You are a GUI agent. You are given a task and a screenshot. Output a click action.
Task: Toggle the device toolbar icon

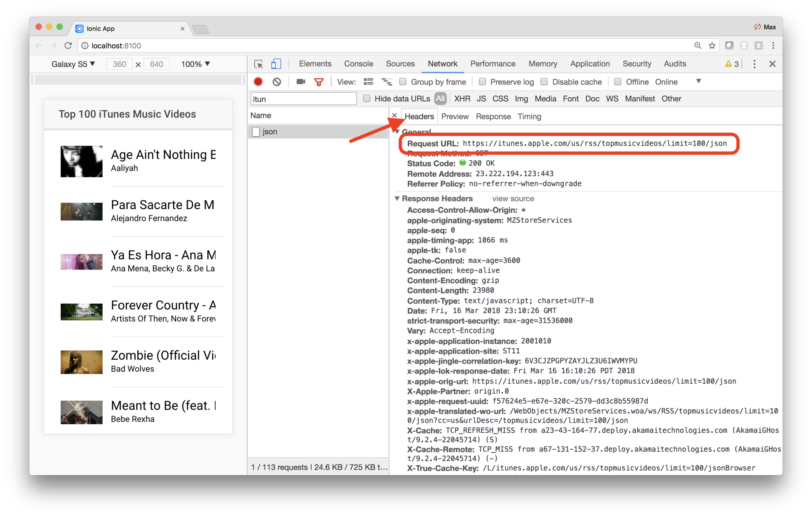tap(276, 64)
